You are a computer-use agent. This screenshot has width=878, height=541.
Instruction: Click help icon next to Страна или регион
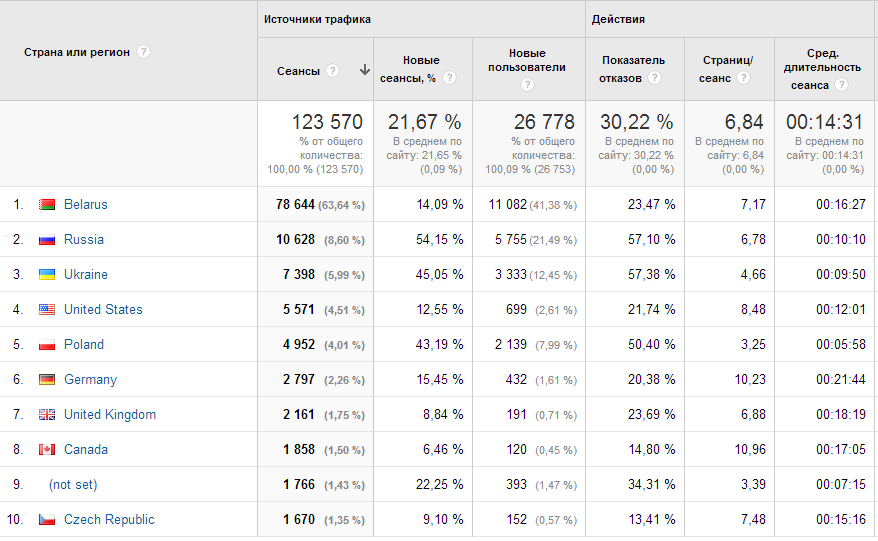point(144,52)
